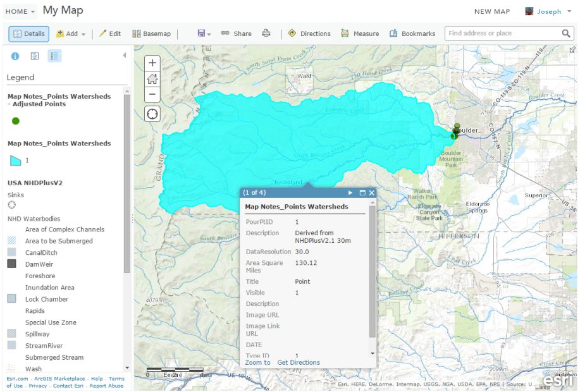Open the Bookmarks menu
The height and width of the screenshot is (392, 580).
point(412,34)
